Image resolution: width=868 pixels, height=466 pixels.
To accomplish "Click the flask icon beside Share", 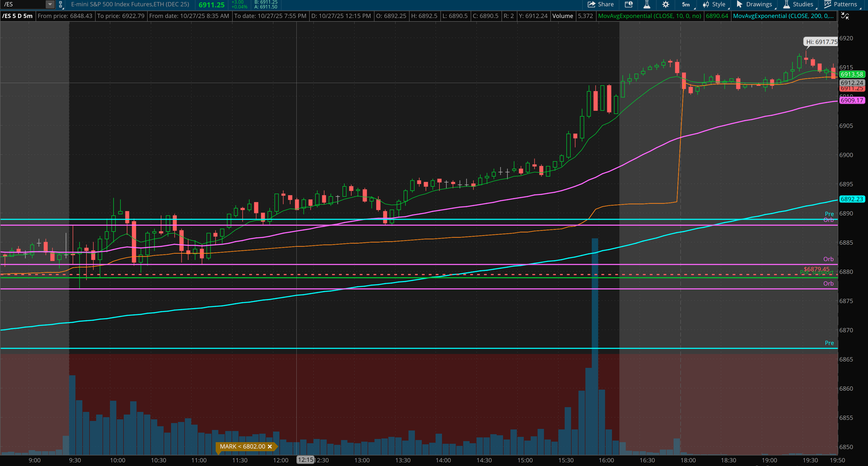I will point(646,5).
